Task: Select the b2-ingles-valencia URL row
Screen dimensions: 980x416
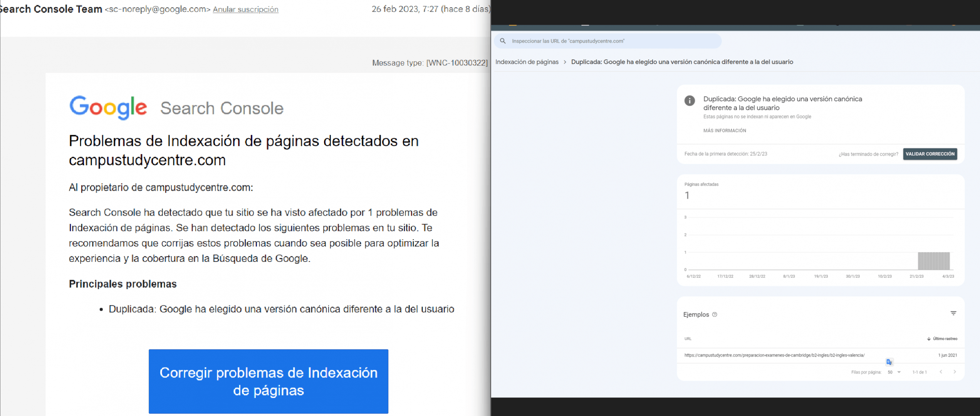Action: coord(820,355)
